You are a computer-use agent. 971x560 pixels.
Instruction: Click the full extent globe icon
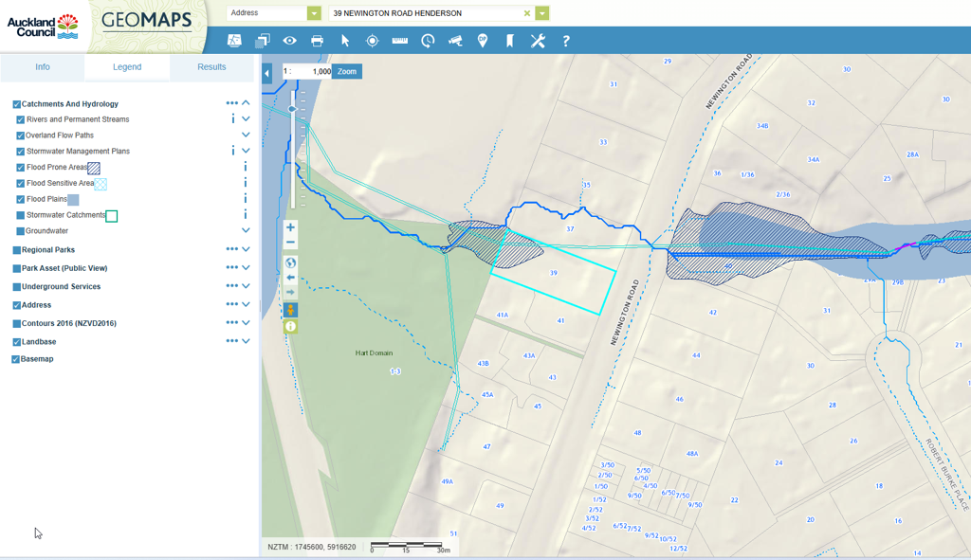(x=290, y=263)
